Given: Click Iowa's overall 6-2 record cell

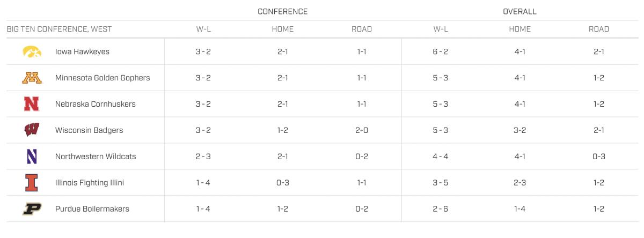Looking at the screenshot, I should coord(441,52).
